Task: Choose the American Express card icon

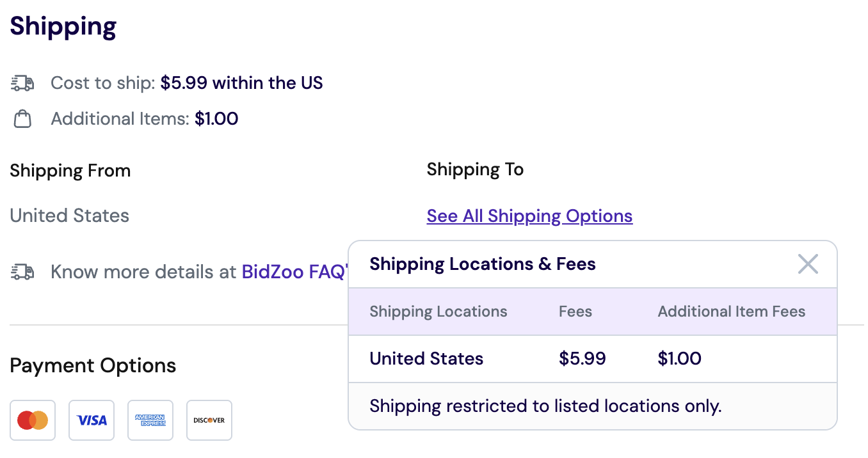Action: 150,420
